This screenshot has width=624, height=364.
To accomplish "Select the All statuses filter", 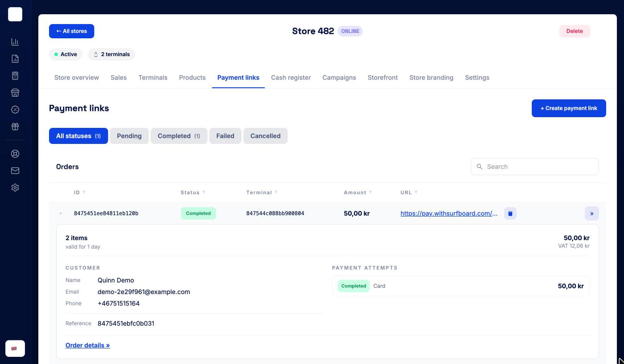I will pyautogui.click(x=78, y=136).
